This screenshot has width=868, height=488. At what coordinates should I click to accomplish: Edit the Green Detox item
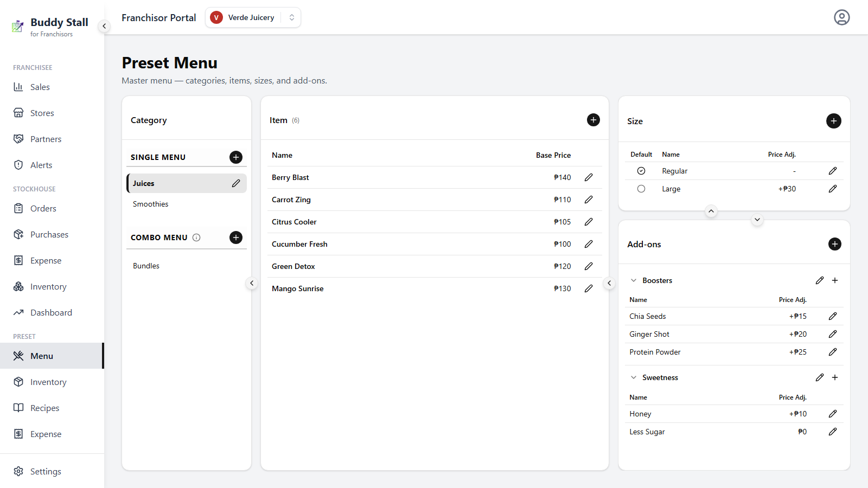(589, 266)
